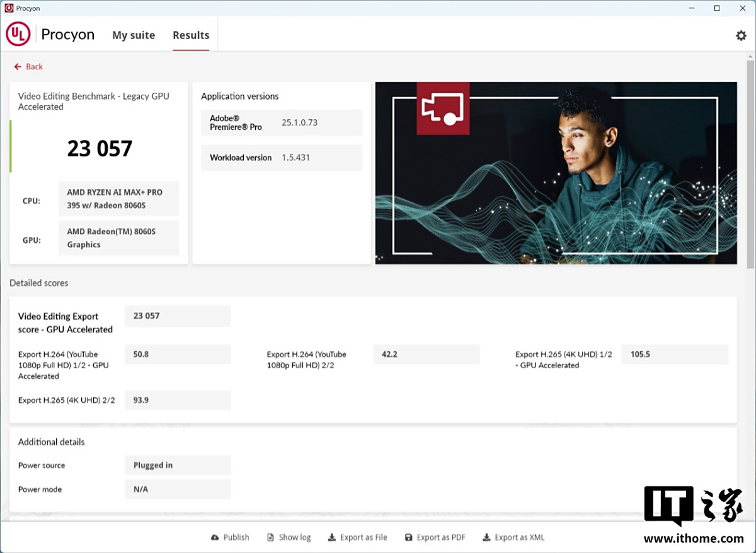The width and height of the screenshot is (756, 553).
Task: Click the Export as XML download icon
Action: [486, 538]
